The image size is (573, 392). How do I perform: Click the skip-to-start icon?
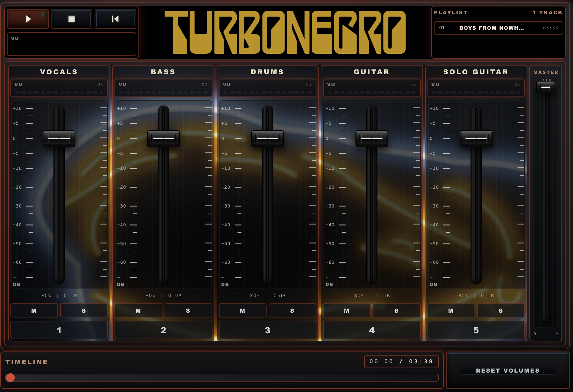coord(115,19)
